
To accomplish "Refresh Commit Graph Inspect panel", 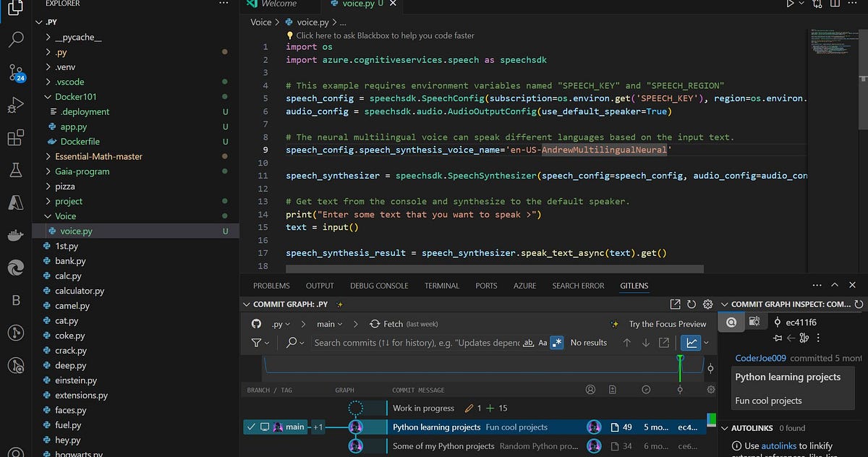I will coord(859,304).
